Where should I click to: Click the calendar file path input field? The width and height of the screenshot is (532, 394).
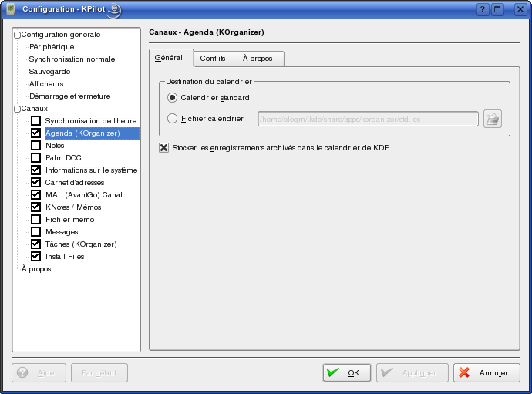[x=368, y=119]
